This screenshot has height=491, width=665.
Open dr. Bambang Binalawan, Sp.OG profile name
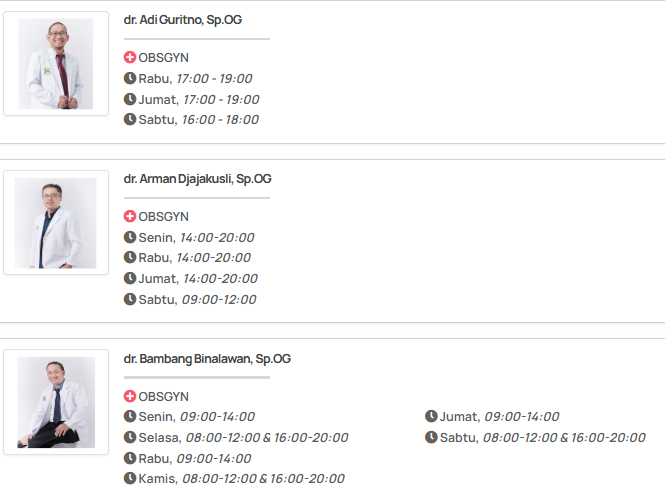point(207,358)
